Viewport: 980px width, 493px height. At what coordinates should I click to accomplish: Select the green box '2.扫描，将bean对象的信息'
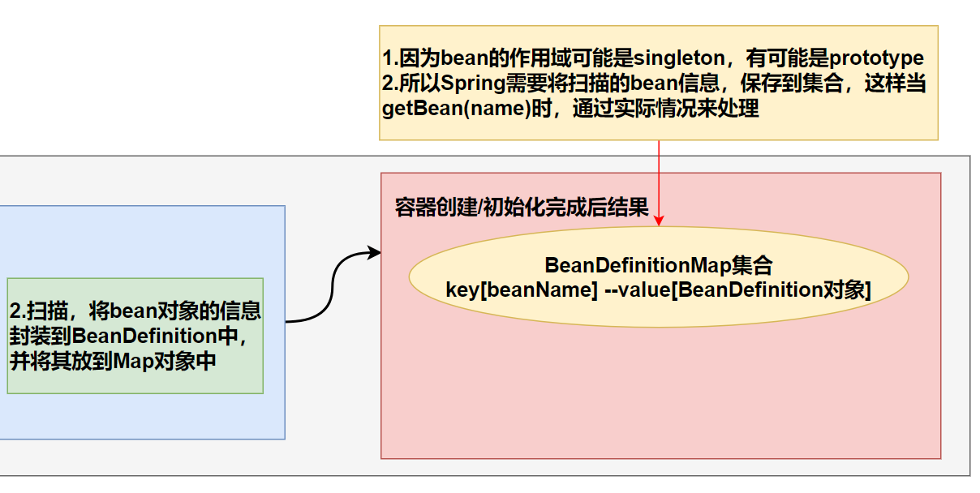coord(135,336)
